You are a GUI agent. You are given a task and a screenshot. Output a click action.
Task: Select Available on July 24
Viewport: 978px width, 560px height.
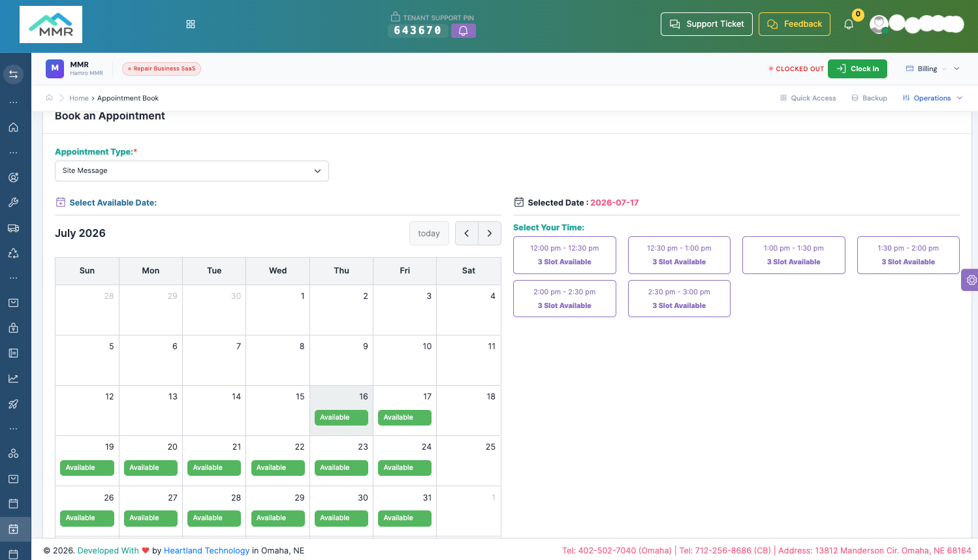pos(405,468)
